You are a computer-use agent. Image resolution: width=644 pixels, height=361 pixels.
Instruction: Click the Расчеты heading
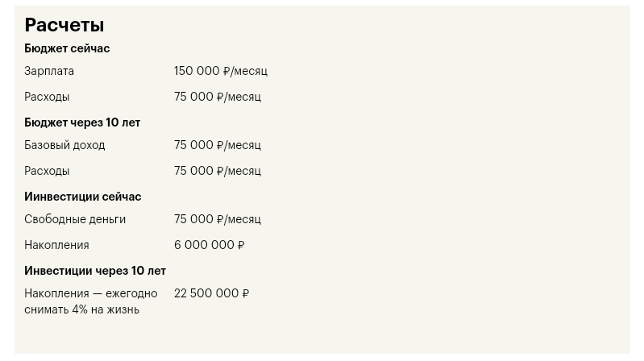64,25
